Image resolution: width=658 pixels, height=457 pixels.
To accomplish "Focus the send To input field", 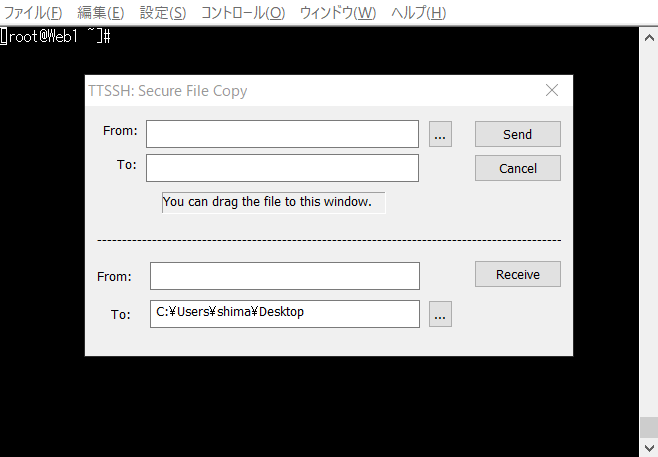I will coord(282,168).
